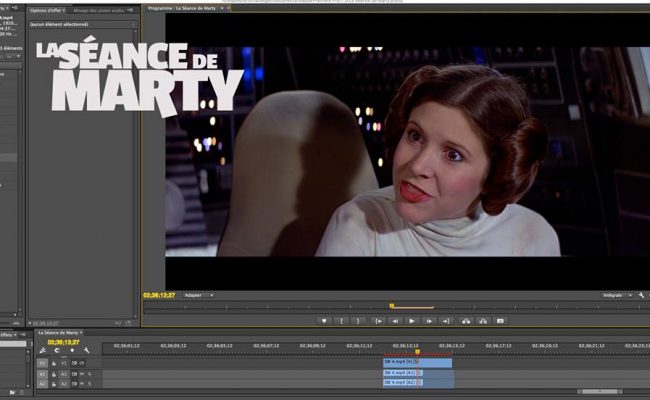
Task: Add a marker using the marker button
Action: 323,321
